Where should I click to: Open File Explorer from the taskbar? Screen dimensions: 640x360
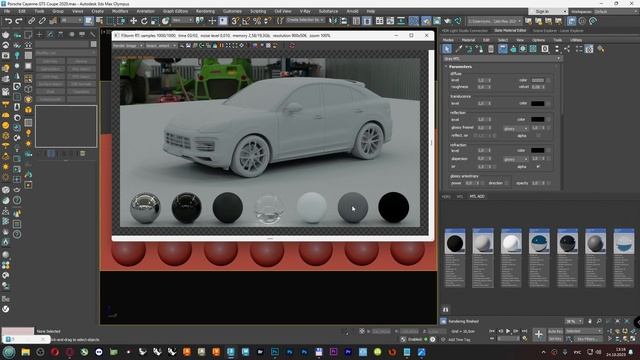pyautogui.click(x=25, y=352)
